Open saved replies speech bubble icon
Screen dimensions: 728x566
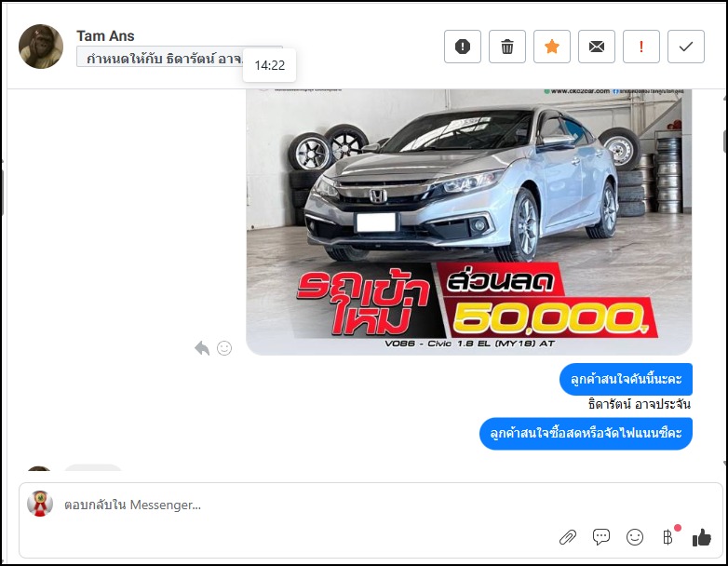click(x=601, y=537)
